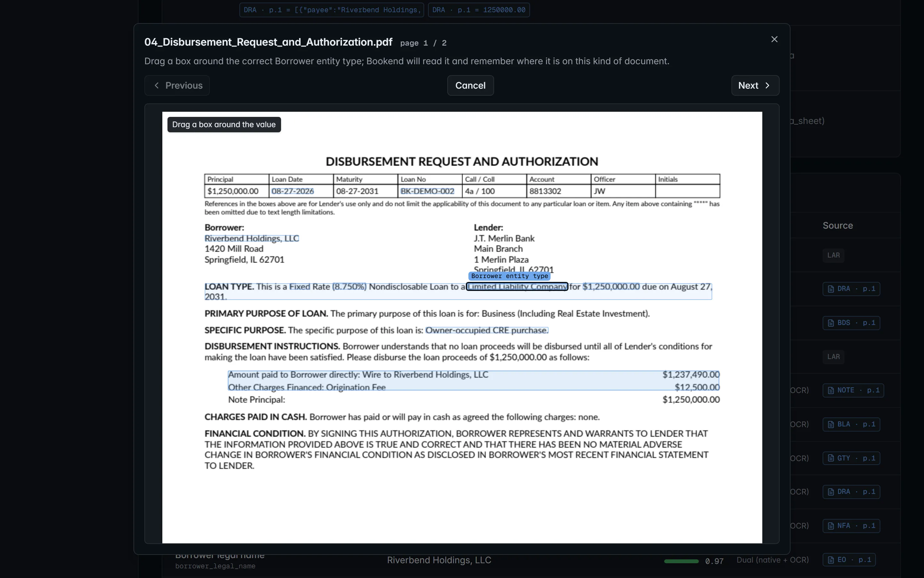
Task: Close the disbursement document dialog
Action: coord(774,39)
